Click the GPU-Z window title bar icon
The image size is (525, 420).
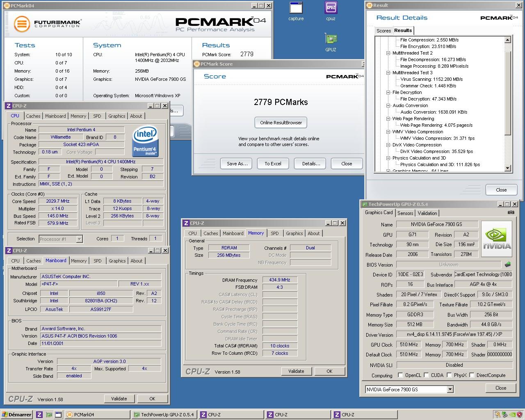coord(365,204)
